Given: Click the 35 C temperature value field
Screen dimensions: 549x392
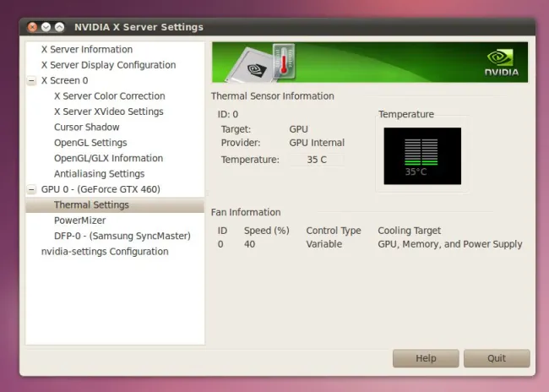Looking at the screenshot, I should click(317, 160).
